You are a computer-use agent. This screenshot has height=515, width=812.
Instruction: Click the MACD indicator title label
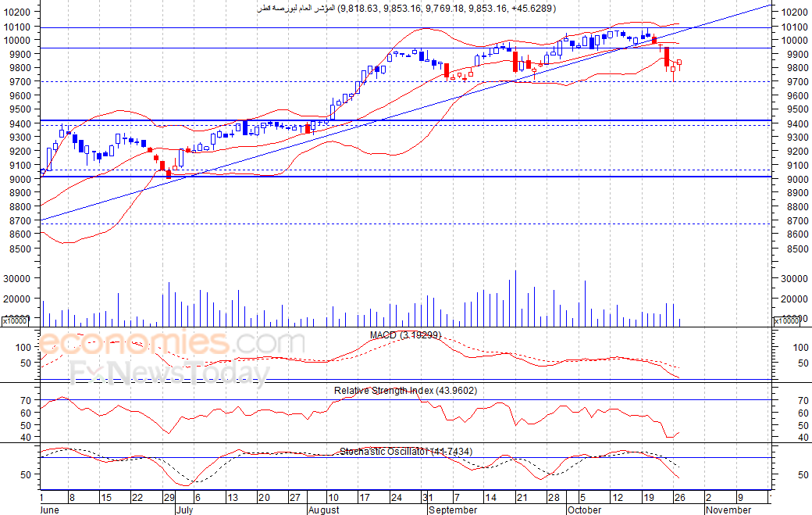click(405, 335)
